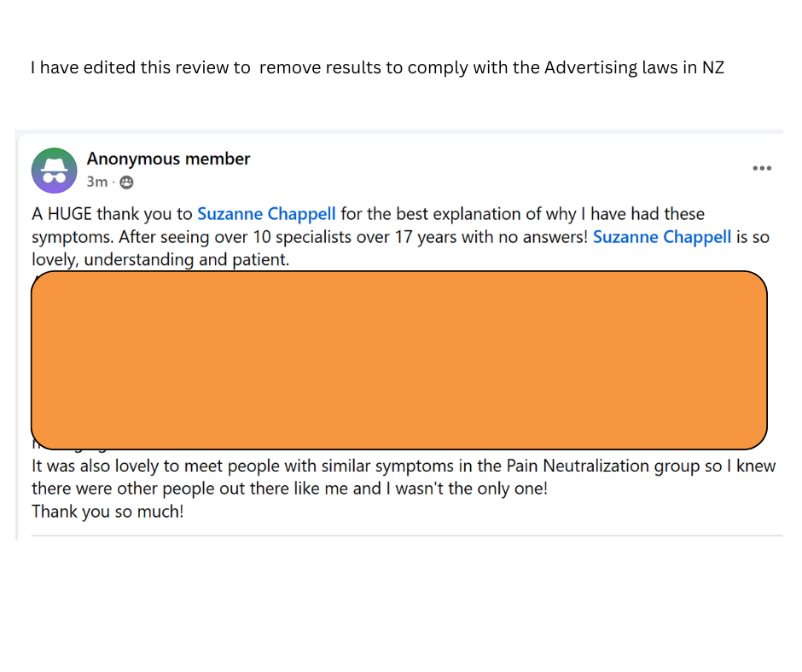Open the second Suzanne Chappell mention link
Viewport: 802px width, 672px height.
[x=662, y=236]
